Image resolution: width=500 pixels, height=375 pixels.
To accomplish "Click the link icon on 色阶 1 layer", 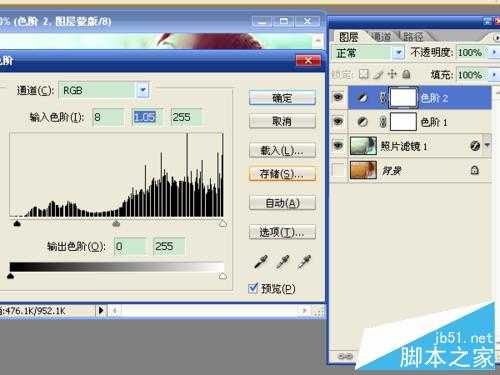I will point(383,122).
